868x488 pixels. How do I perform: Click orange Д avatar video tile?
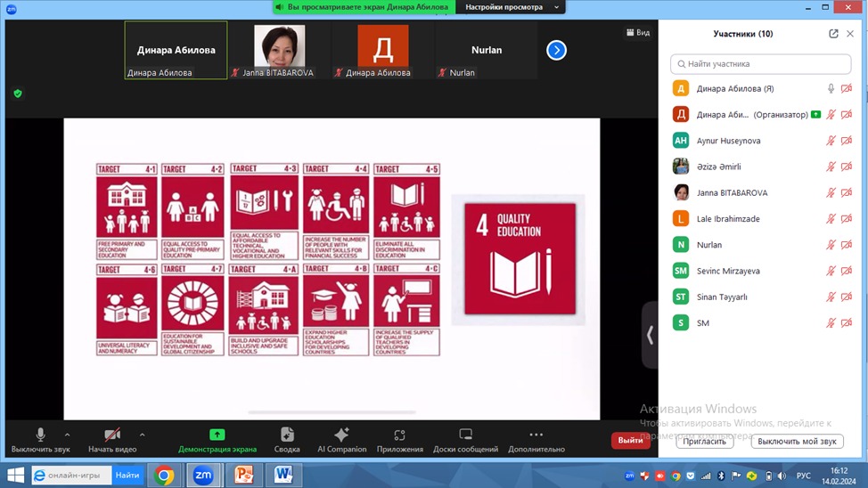point(383,51)
